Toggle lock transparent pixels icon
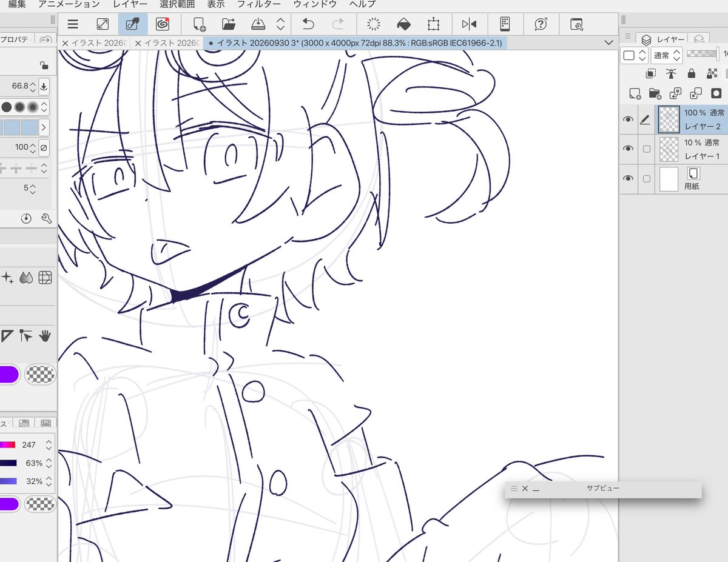 click(712, 74)
